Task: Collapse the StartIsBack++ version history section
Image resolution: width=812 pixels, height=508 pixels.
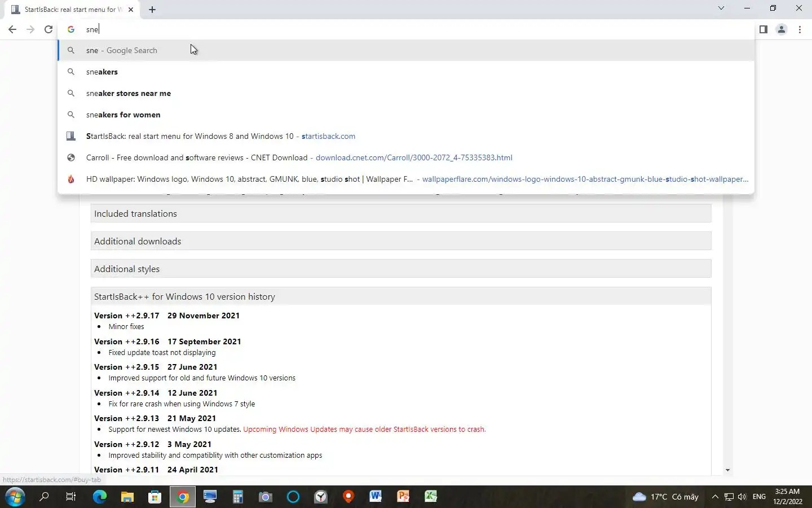Action: point(401,296)
